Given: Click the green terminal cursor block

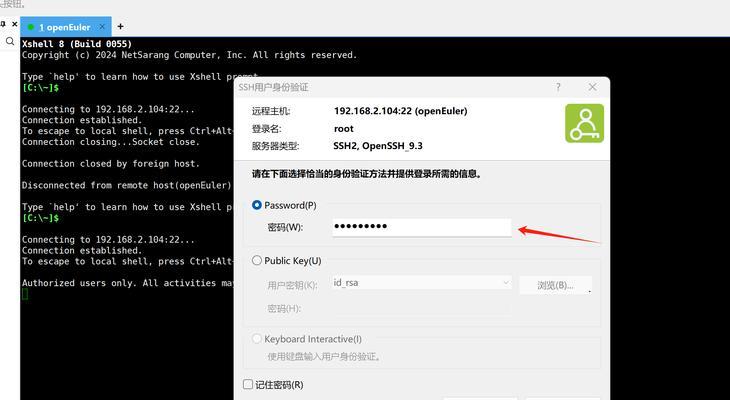Looking at the screenshot, I should click(25, 294).
